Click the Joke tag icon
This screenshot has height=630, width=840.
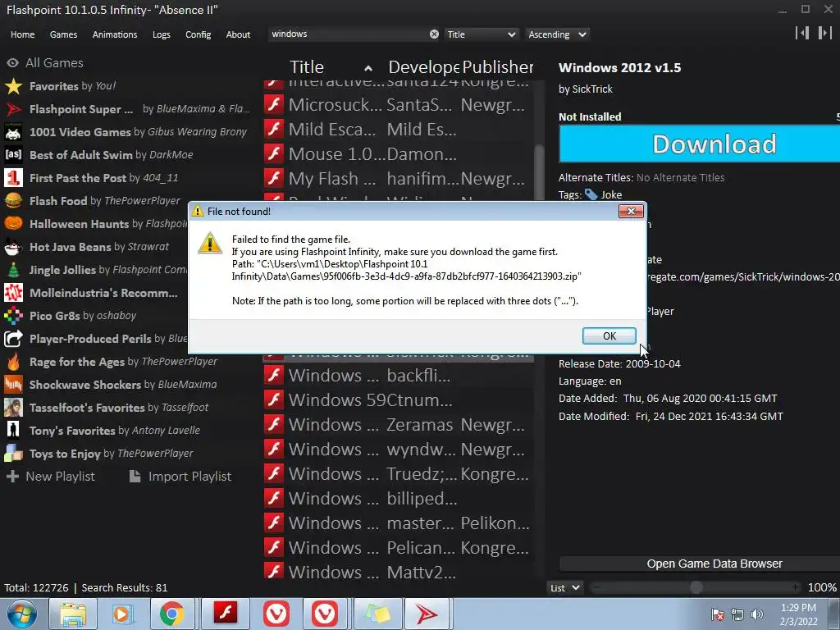click(591, 195)
